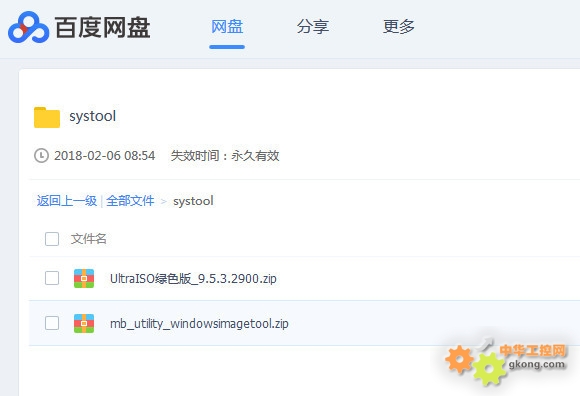
Task: Check the box for mb_utility_windowsimagetool.zip
Action: coord(52,323)
